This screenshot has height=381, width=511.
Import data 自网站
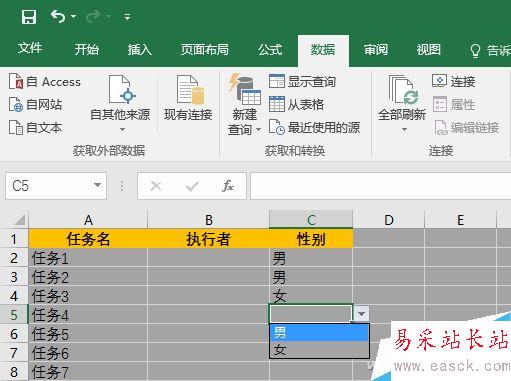[x=35, y=105]
